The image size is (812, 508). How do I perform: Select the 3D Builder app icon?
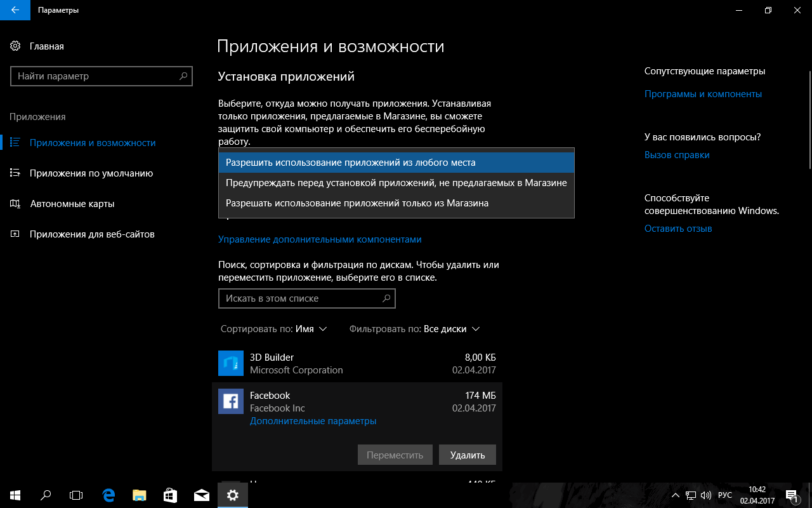(x=231, y=363)
